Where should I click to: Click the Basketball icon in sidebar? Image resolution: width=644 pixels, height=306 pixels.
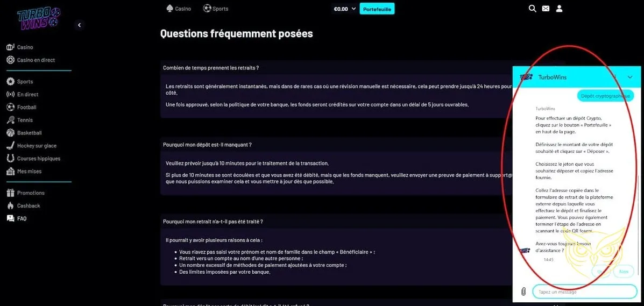click(x=10, y=133)
